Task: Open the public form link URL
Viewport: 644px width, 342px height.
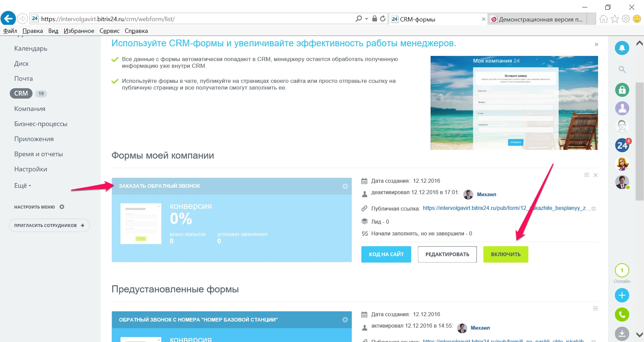Action: point(504,208)
